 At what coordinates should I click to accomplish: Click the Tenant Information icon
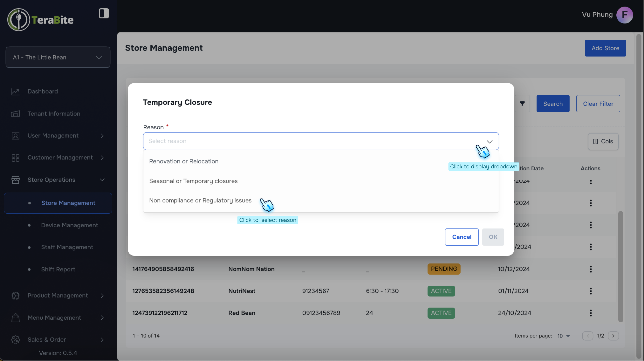click(x=15, y=114)
